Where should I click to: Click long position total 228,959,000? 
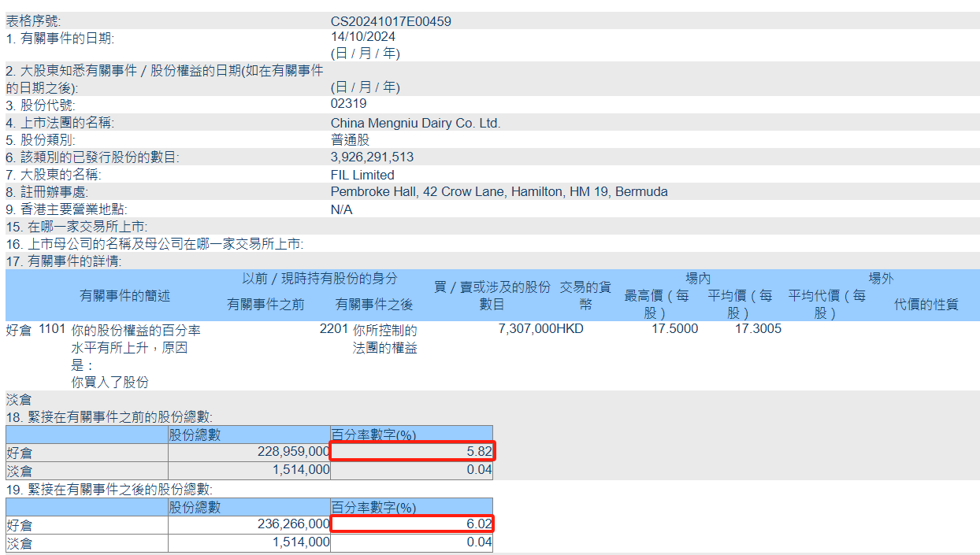[294, 453]
